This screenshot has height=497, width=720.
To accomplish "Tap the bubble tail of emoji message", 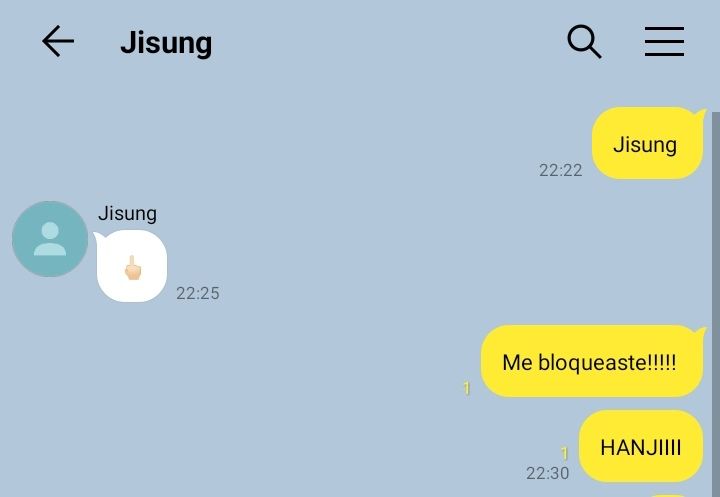I will click(x=98, y=237).
